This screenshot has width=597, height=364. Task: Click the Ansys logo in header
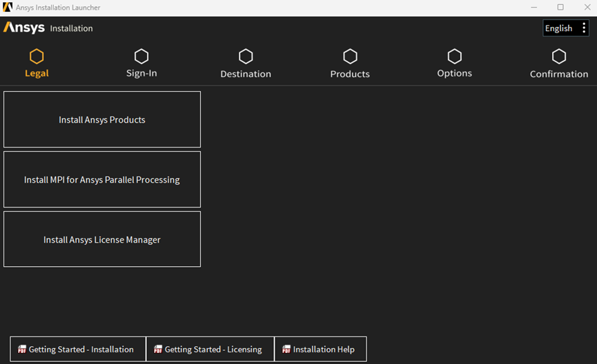click(24, 28)
